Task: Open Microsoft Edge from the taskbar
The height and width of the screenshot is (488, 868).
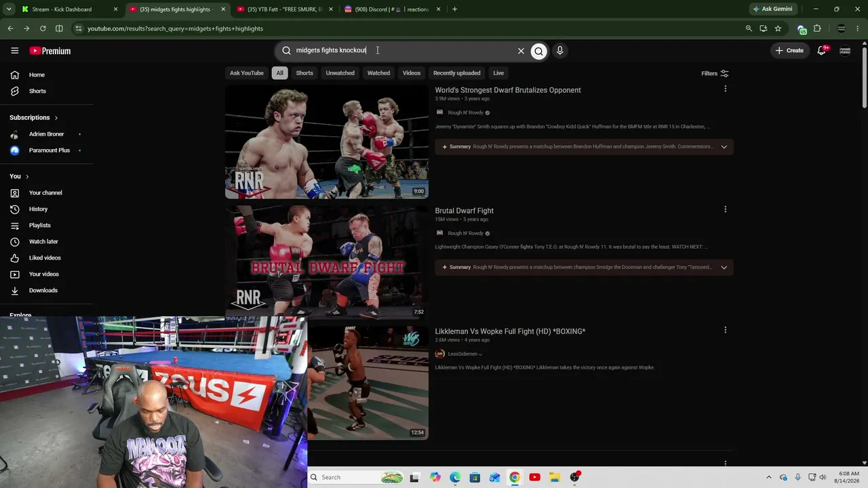Action: click(455, 477)
